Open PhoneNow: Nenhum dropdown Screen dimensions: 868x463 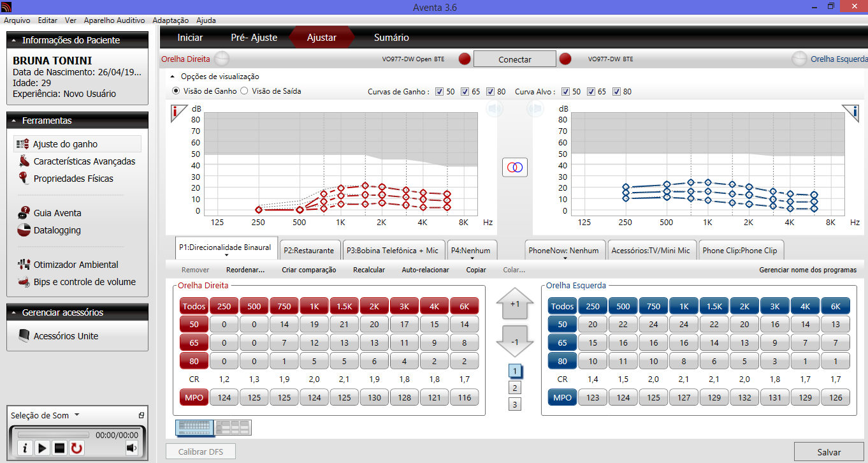pyautogui.click(x=564, y=258)
